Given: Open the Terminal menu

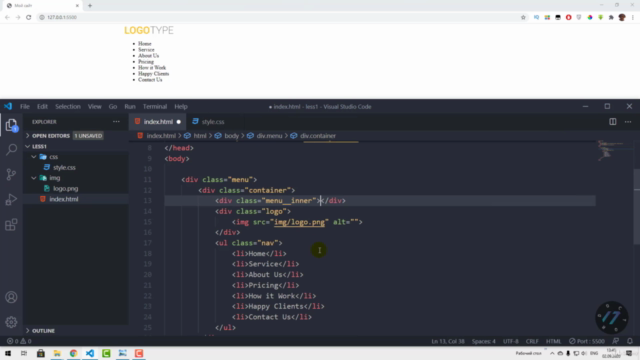Looking at the screenshot, I should point(155,107).
